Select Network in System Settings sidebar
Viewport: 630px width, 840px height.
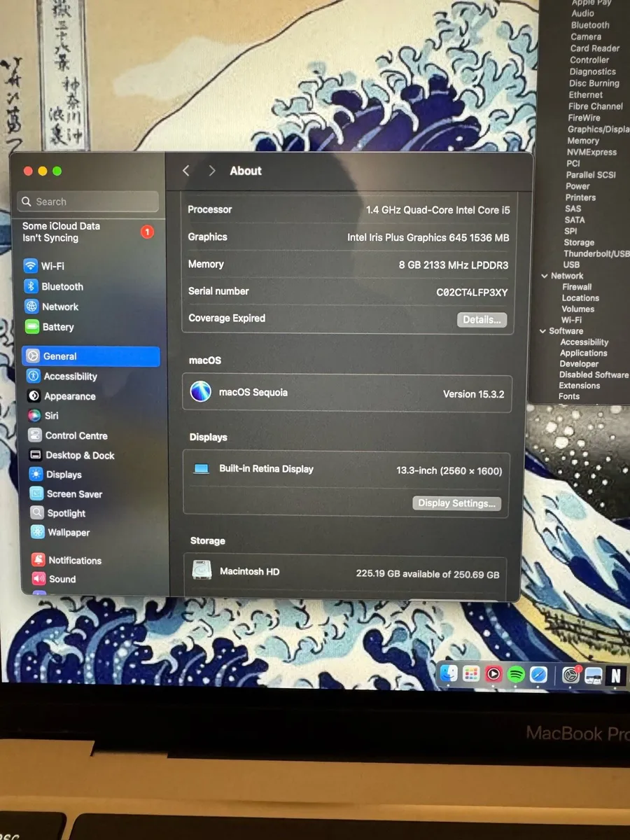[51, 307]
